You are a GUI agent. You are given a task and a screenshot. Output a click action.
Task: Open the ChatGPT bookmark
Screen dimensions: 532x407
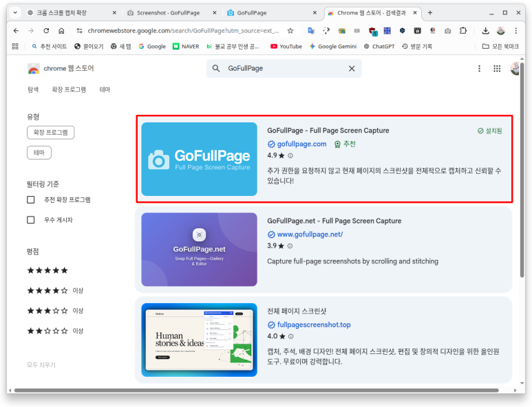pyautogui.click(x=379, y=47)
